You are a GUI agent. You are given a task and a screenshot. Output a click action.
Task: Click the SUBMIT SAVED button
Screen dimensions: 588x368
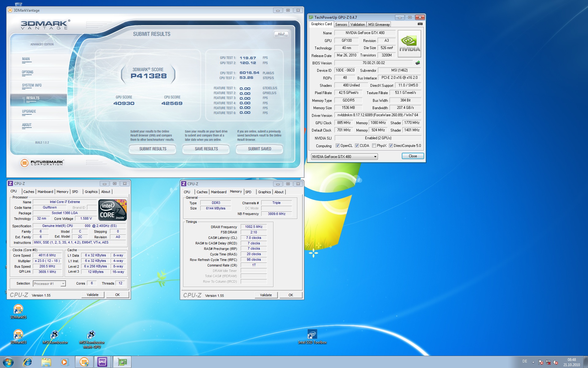pyautogui.click(x=260, y=149)
